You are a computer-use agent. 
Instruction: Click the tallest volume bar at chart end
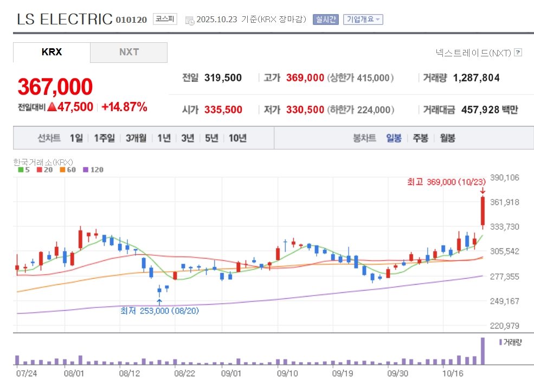[482, 351]
